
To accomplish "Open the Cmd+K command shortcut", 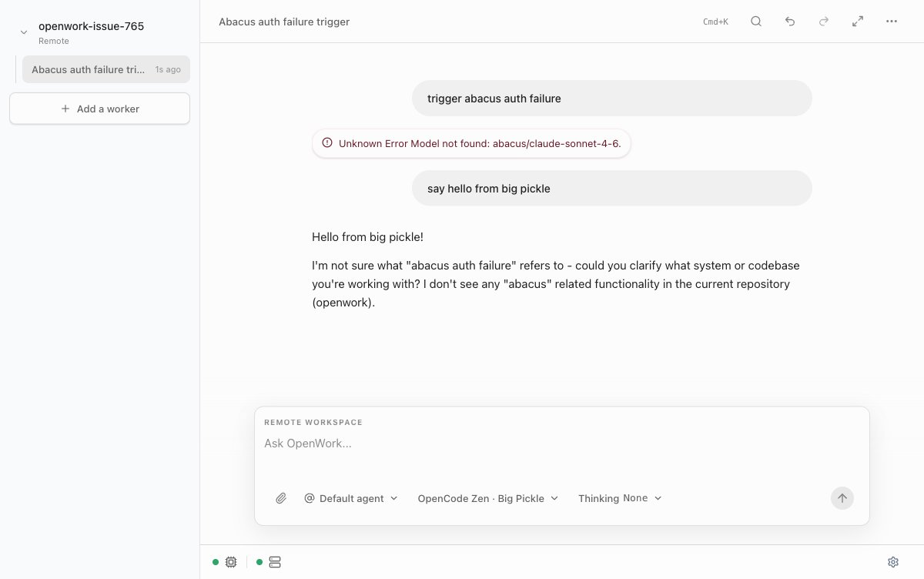I will pos(715,22).
